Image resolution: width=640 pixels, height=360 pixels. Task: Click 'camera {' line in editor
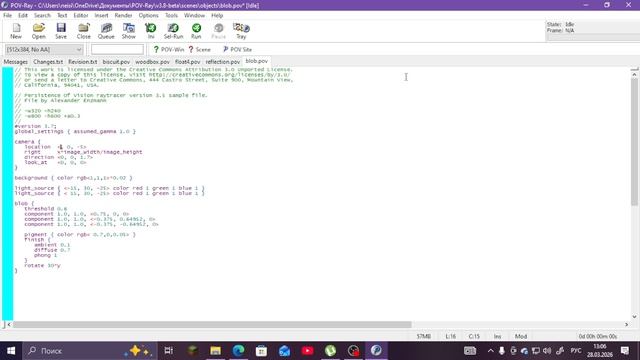click(x=28, y=142)
